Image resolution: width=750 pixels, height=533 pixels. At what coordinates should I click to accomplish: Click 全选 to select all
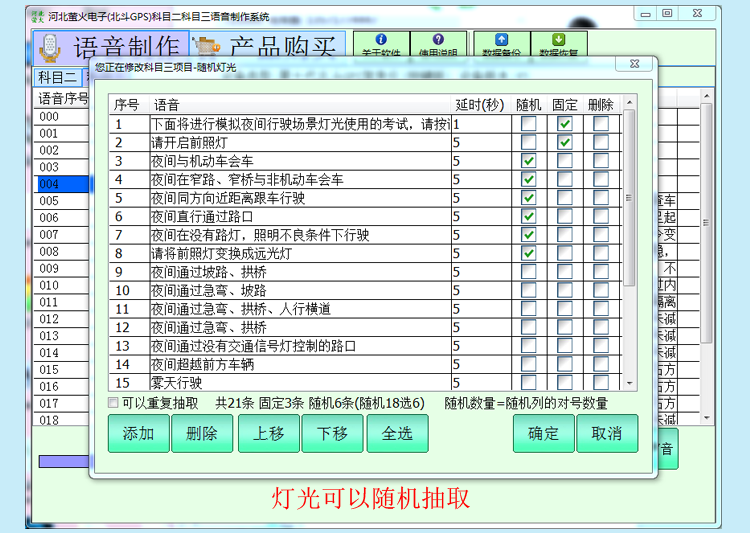point(397,433)
